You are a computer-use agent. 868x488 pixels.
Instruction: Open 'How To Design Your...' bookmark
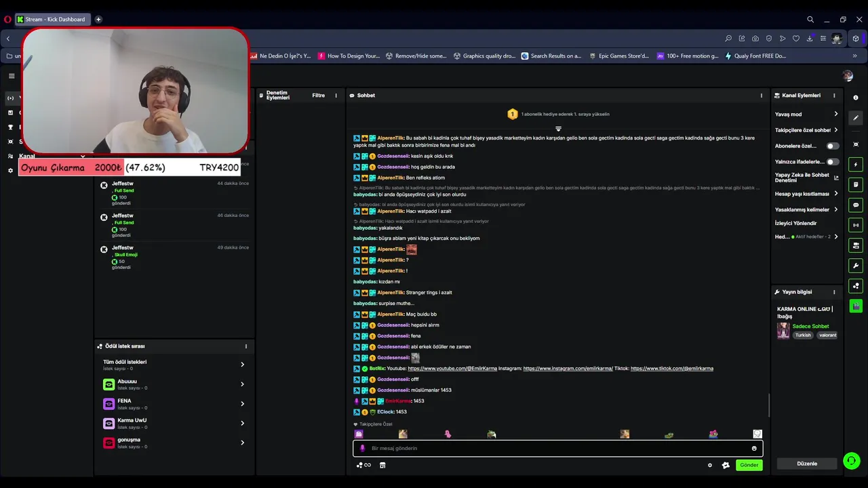click(x=349, y=56)
